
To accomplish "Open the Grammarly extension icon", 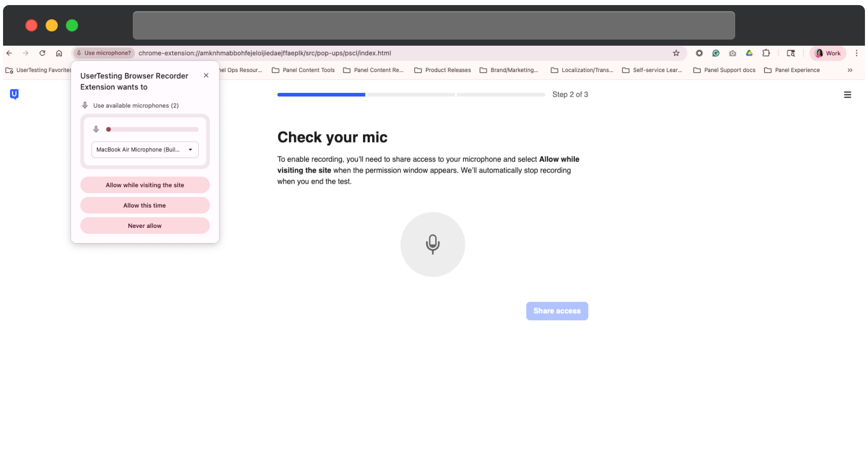I will point(716,53).
